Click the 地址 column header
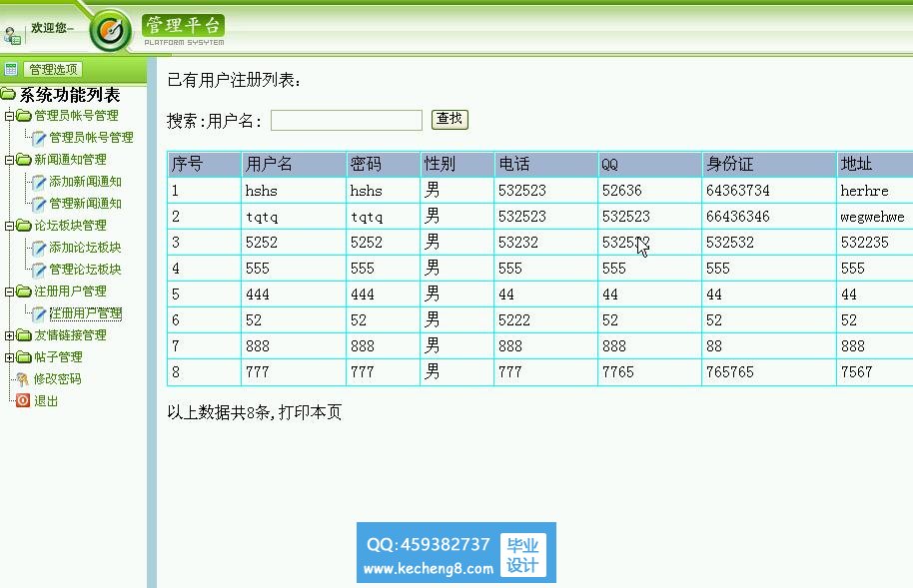 tap(875, 164)
